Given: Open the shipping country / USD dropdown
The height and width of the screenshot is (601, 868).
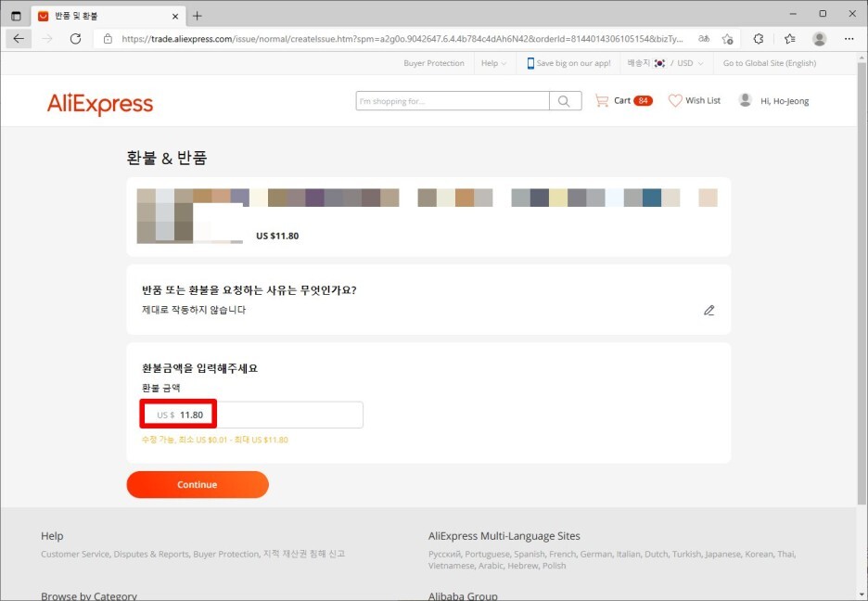Looking at the screenshot, I should click(666, 63).
